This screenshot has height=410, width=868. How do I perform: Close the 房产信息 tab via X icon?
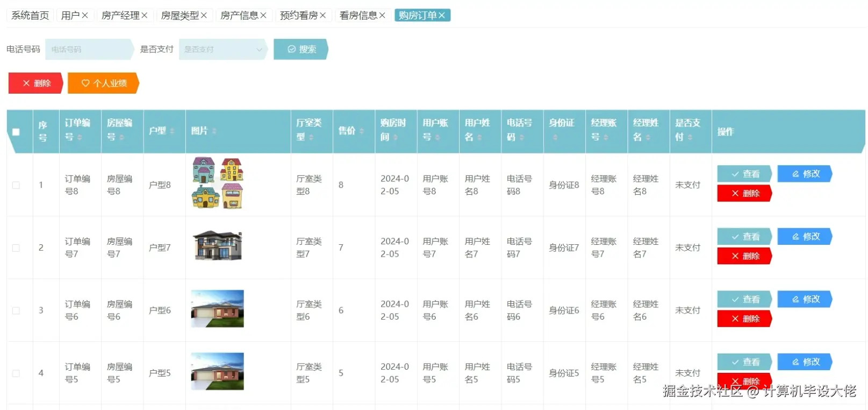click(x=263, y=16)
